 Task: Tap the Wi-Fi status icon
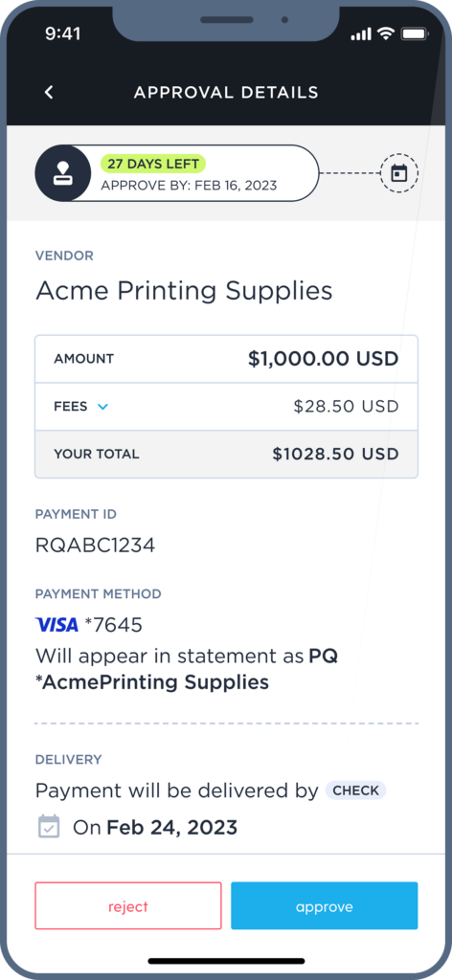tap(386, 33)
